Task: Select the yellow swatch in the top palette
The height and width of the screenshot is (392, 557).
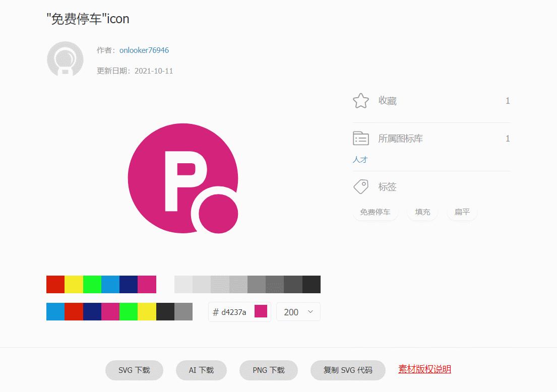Action: 73,284
